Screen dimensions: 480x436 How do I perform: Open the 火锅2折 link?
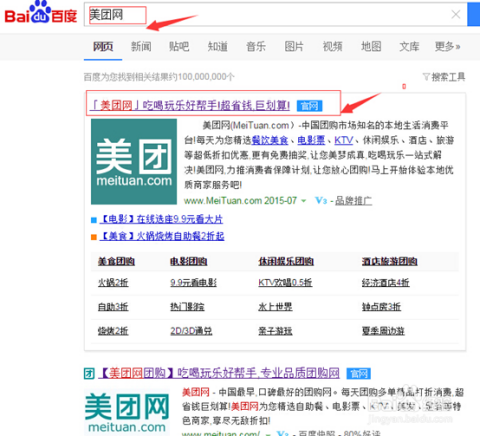pos(113,283)
